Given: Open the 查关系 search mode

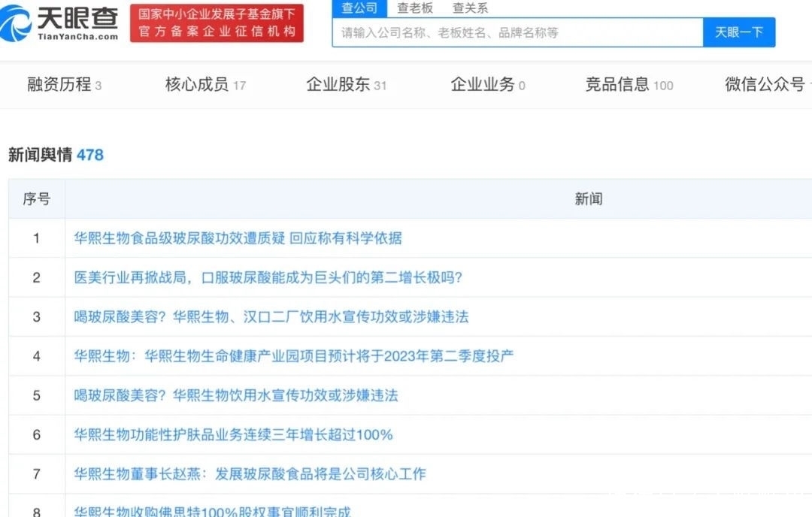Looking at the screenshot, I should pos(470,8).
